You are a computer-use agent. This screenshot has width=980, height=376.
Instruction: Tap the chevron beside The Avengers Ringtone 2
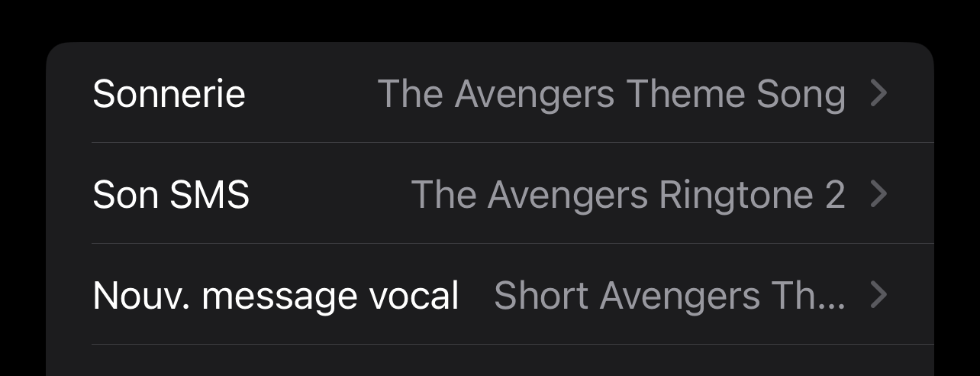tap(878, 194)
